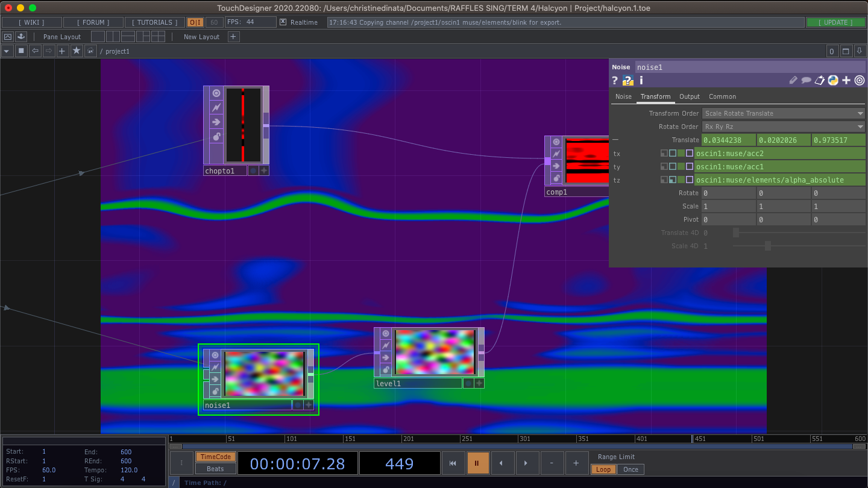The image size is (868, 488).
Task: Pause playback with the pause button
Action: tap(478, 463)
